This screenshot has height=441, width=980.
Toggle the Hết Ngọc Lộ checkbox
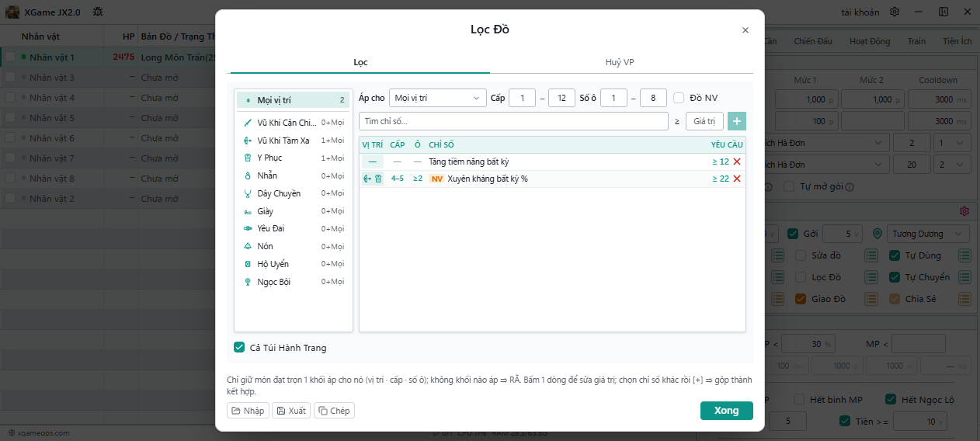click(x=891, y=400)
